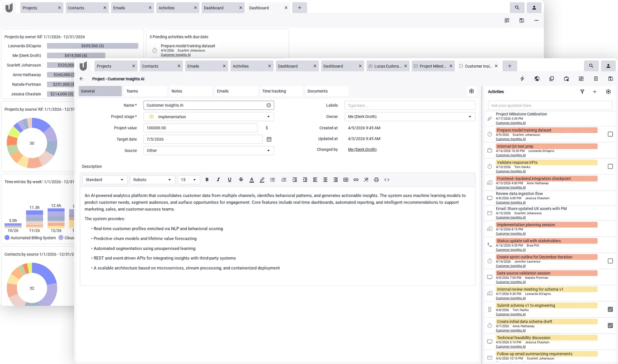Choose the highlight color button in editor

click(x=262, y=180)
